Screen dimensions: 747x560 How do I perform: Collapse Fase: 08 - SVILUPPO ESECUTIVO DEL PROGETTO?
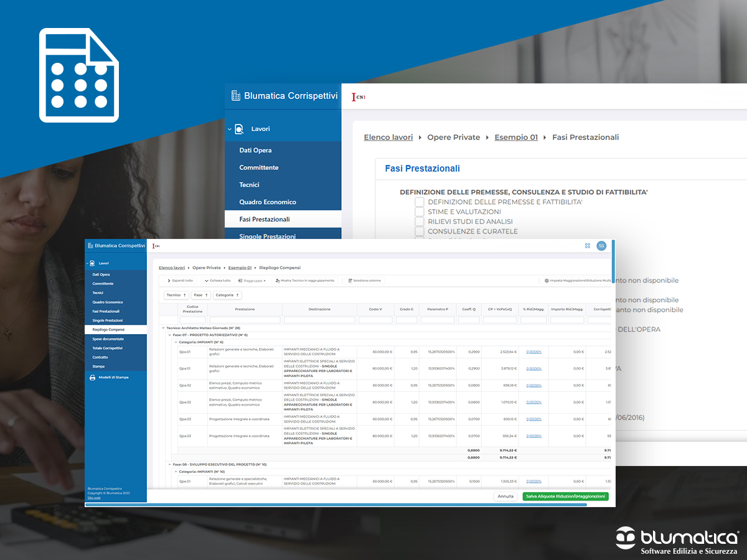coord(169,464)
